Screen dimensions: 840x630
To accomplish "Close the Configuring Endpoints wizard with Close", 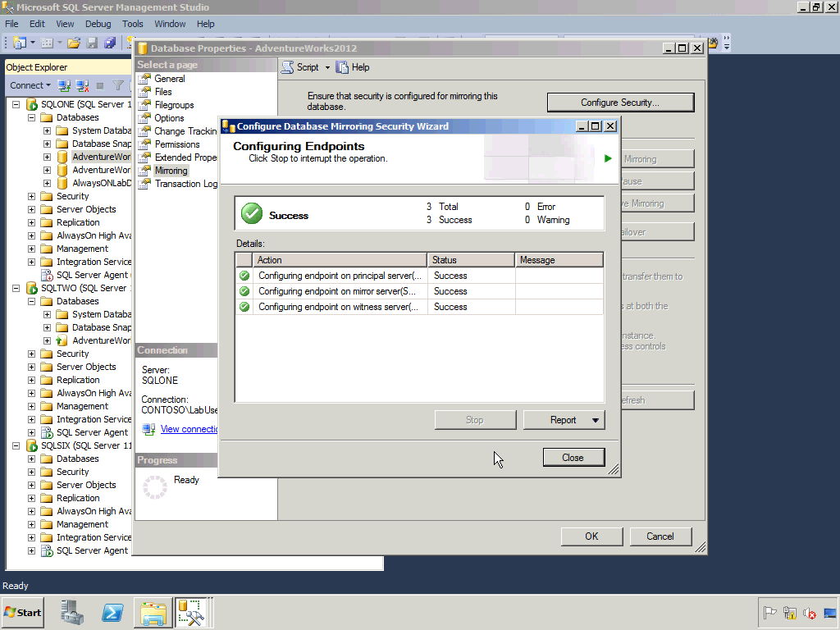I will point(573,458).
